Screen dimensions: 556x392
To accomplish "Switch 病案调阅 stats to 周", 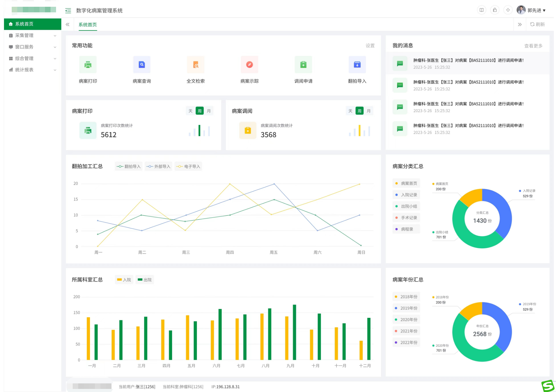I will (359, 111).
